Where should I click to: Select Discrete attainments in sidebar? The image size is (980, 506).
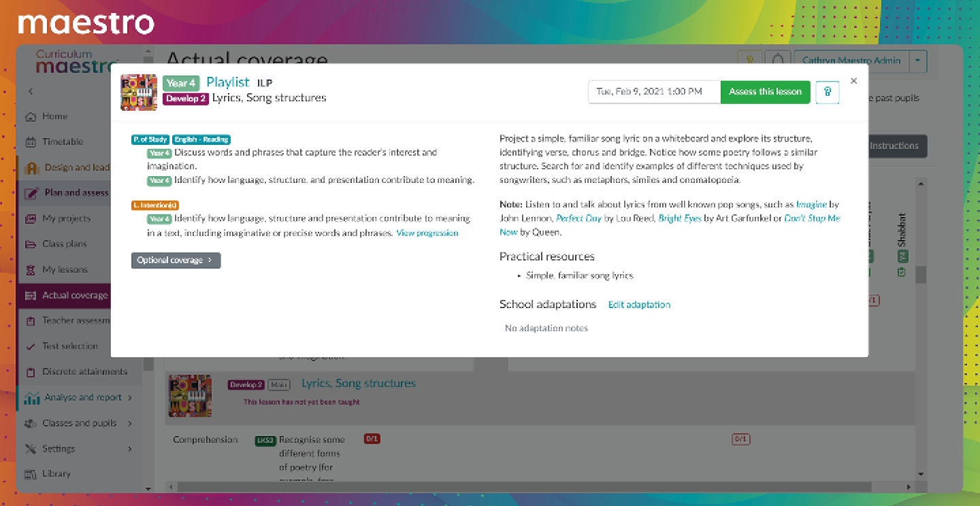coord(84,372)
